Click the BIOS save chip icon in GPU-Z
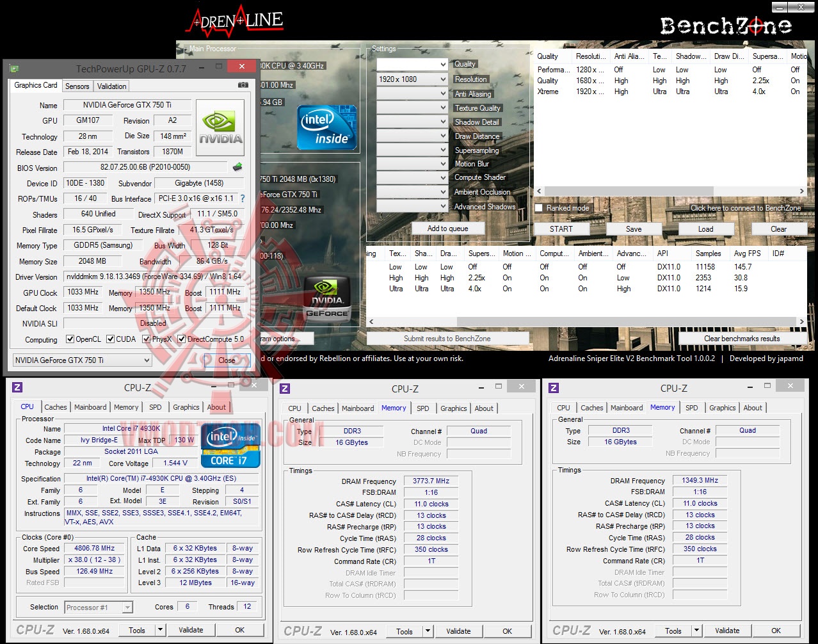The height and width of the screenshot is (644, 818). point(237,167)
